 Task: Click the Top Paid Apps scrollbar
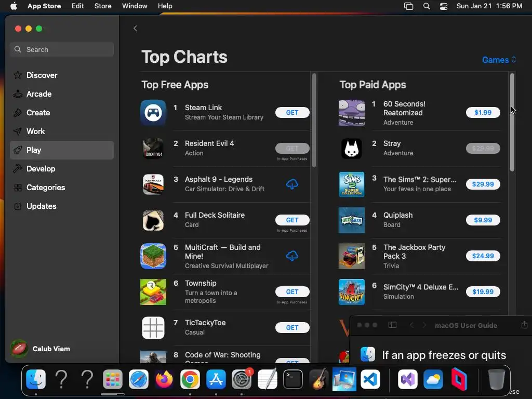[512, 122]
